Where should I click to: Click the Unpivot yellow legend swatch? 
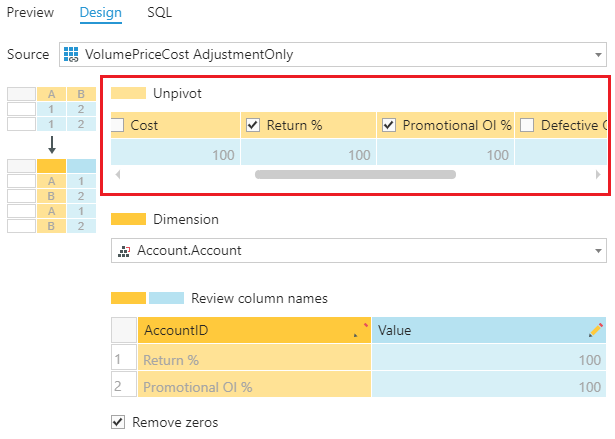pos(127,93)
